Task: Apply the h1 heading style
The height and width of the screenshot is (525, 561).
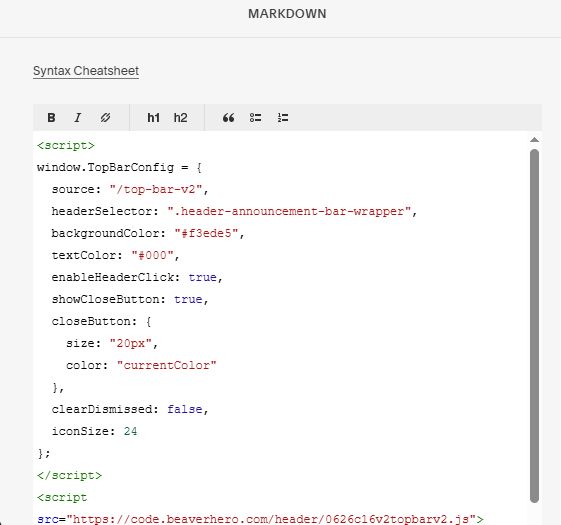Action: [153, 118]
